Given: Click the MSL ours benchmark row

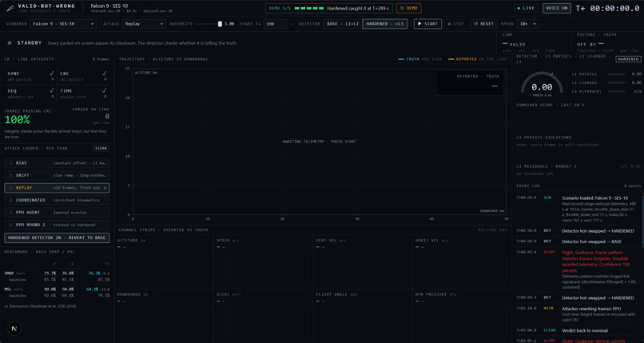Looking at the screenshot, I should click(57, 289).
